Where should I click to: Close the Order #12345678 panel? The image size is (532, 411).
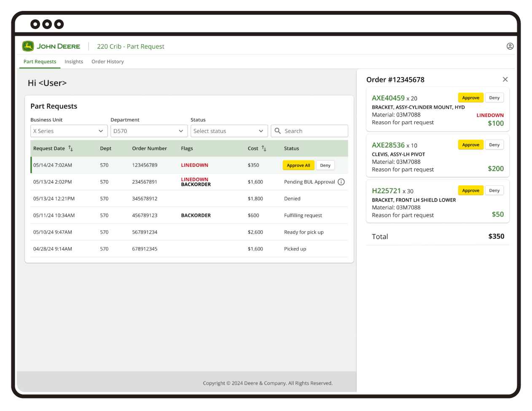505,79
